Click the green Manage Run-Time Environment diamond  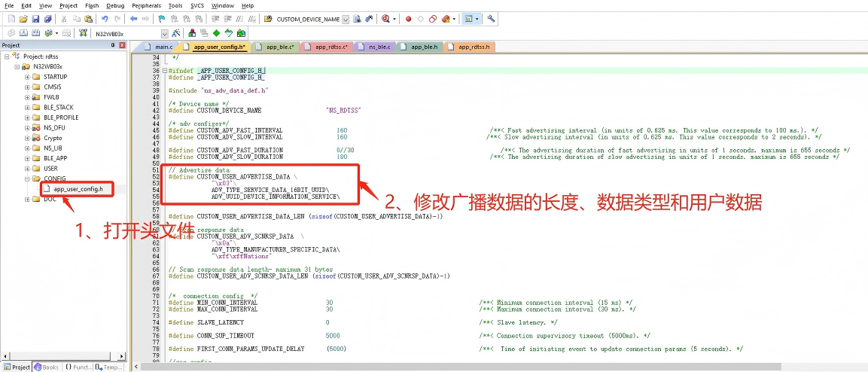pyautogui.click(x=216, y=33)
